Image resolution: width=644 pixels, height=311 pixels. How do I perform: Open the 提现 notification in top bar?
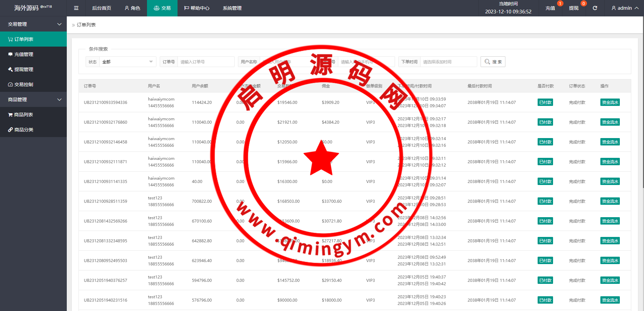tap(574, 8)
